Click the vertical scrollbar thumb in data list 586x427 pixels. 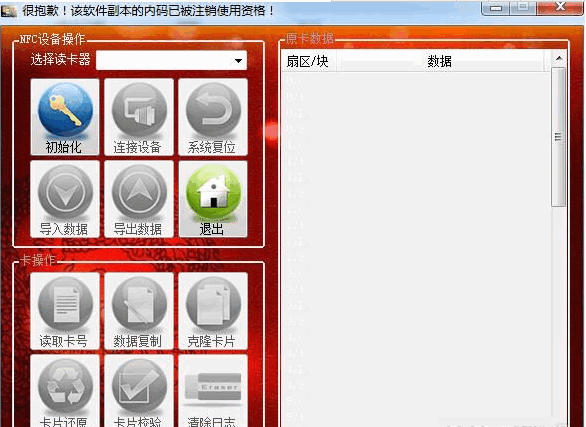[559, 137]
